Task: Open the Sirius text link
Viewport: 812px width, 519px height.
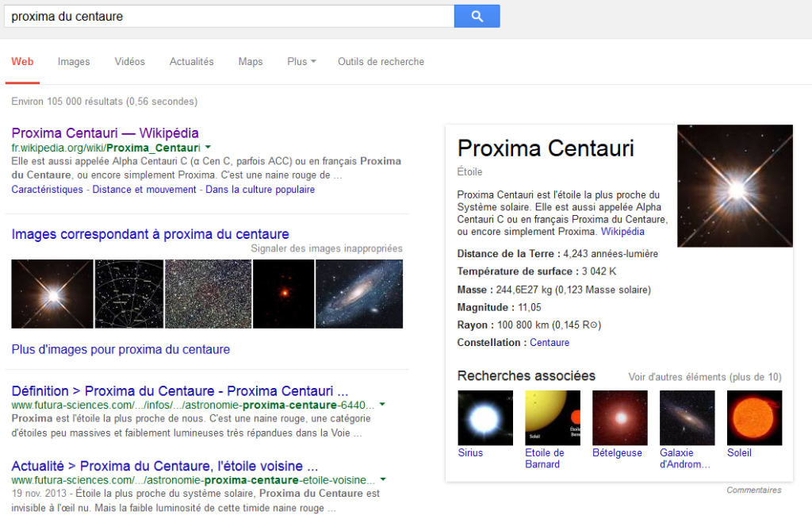Action: [470, 452]
